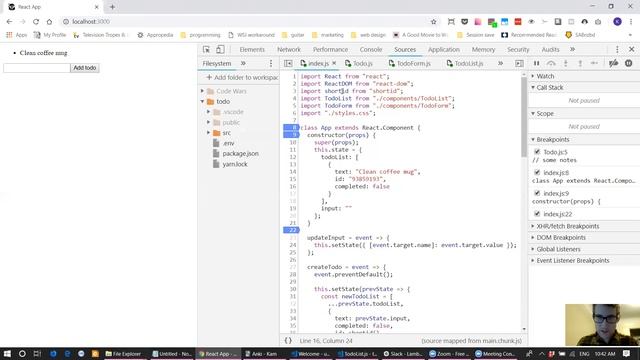Open a new browser tab
640x360 pixels.
[112, 7]
